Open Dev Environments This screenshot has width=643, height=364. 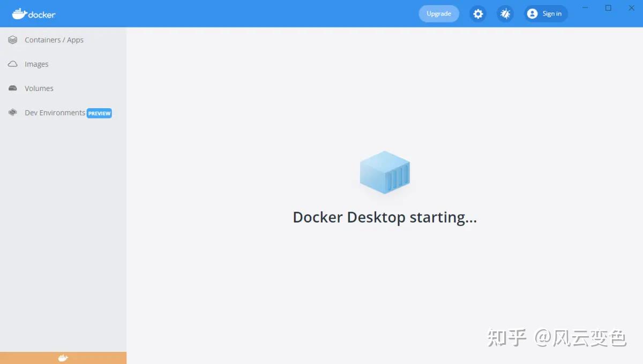point(54,112)
